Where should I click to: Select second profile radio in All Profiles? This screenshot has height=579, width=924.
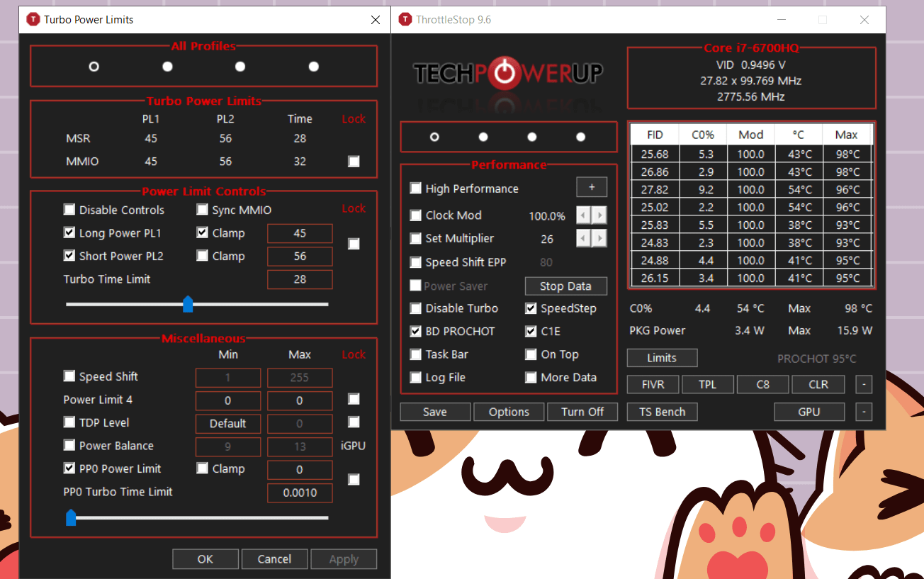click(167, 67)
